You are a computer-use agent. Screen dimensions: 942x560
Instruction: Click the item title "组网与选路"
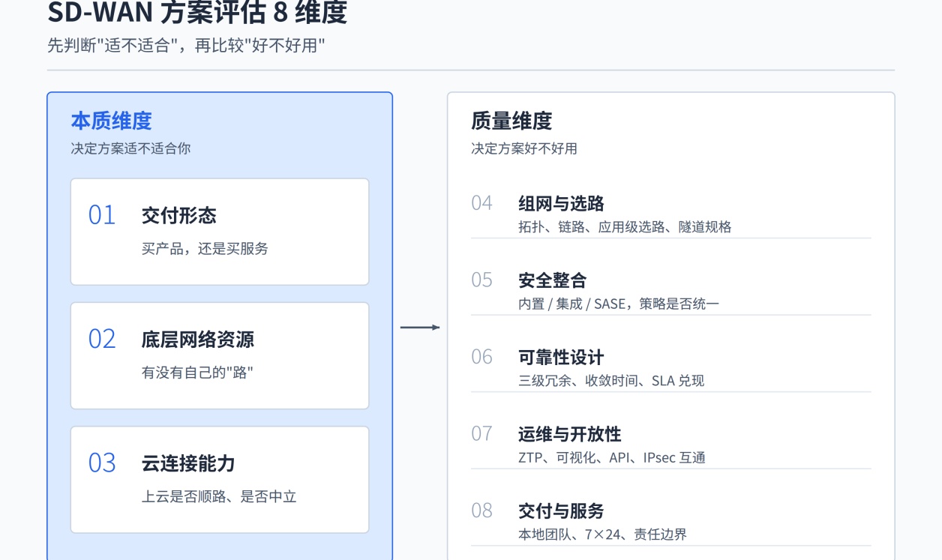pyautogui.click(x=561, y=203)
